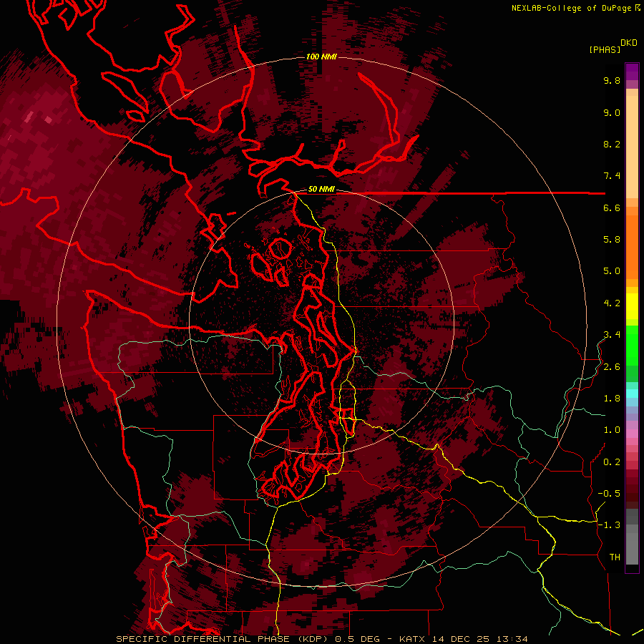This screenshot has width=644, height=644.
Task: Click the 50 NMI range ring label
Action: pos(321,189)
